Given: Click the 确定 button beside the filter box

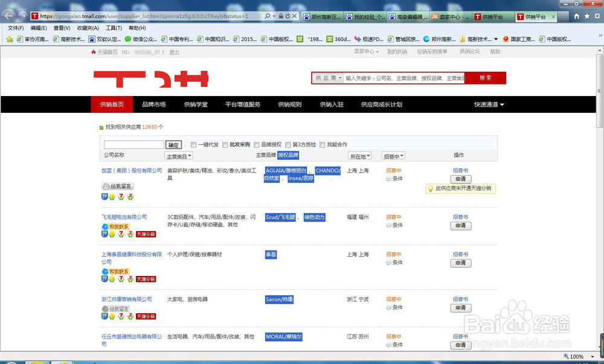Looking at the screenshot, I should tap(173, 145).
